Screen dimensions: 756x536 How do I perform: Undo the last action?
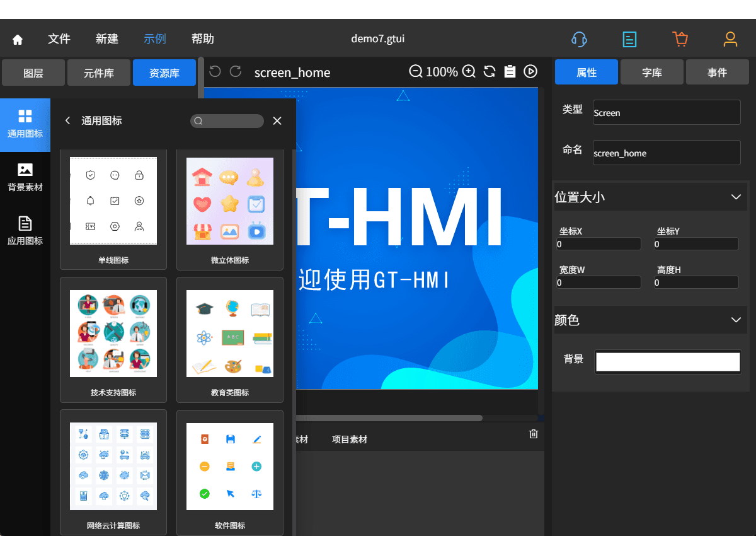(215, 71)
